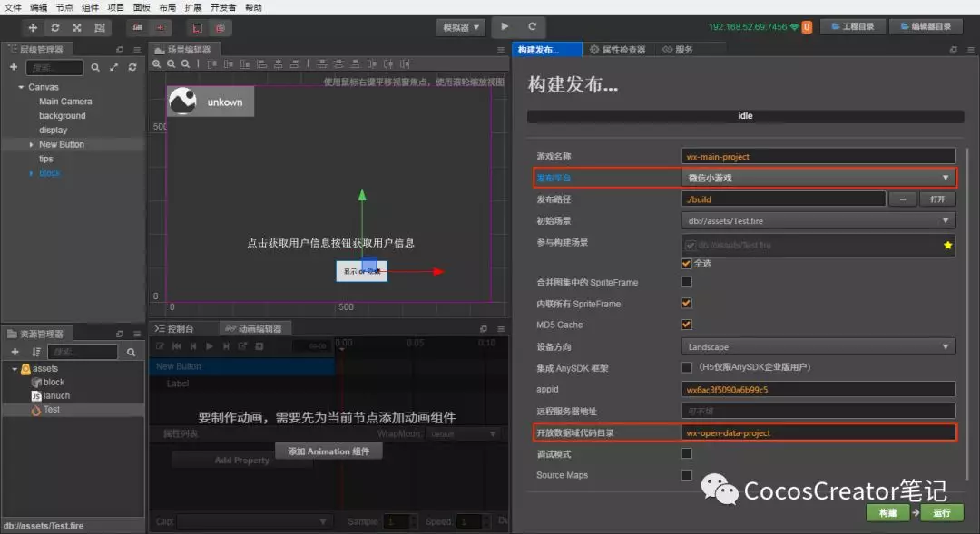Switch to the 服务 tab
980x534 pixels.
[678, 49]
